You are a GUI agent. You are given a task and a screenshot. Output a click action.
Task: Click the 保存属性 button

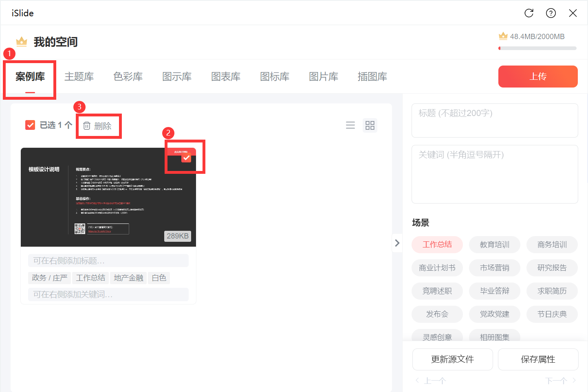538,359
